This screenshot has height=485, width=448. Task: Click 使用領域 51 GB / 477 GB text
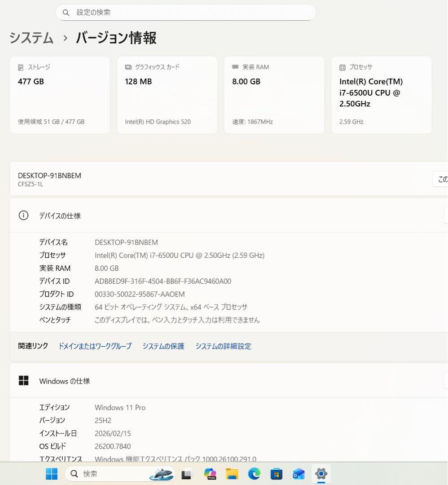coord(51,122)
